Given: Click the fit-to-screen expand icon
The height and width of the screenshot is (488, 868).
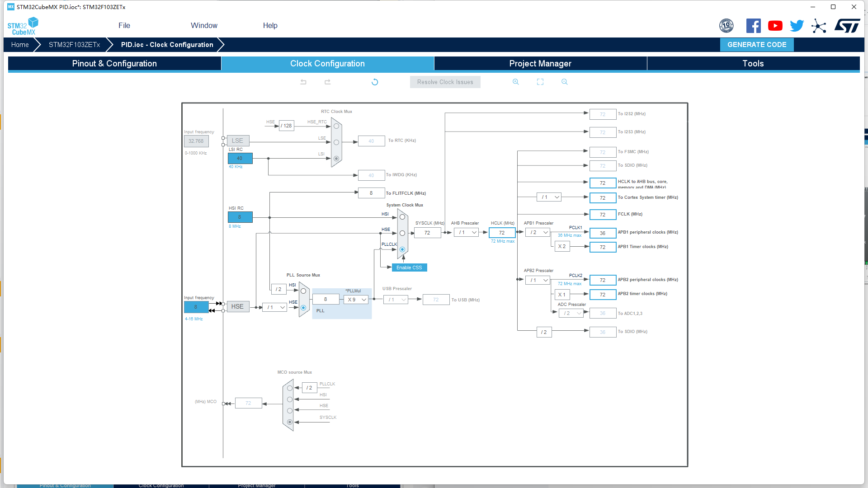Looking at the screenshot, I should click(540, 82).
